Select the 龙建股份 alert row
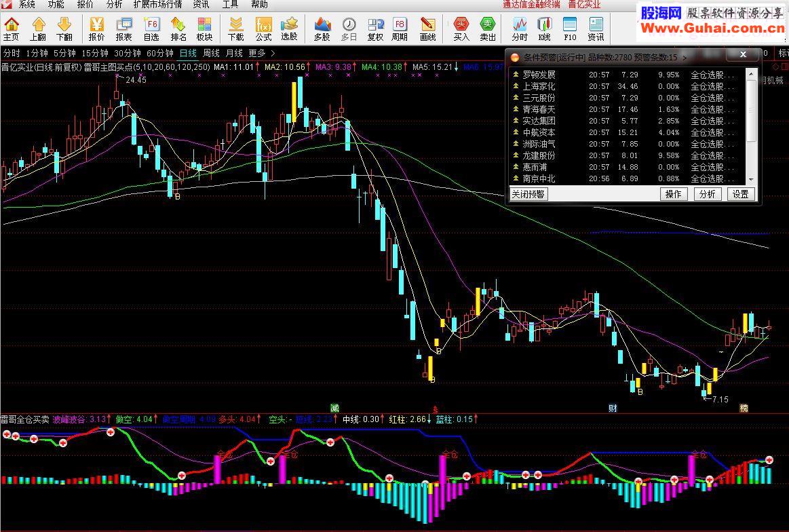The width and height of the screenshot is (789, 532). point(628,156)
